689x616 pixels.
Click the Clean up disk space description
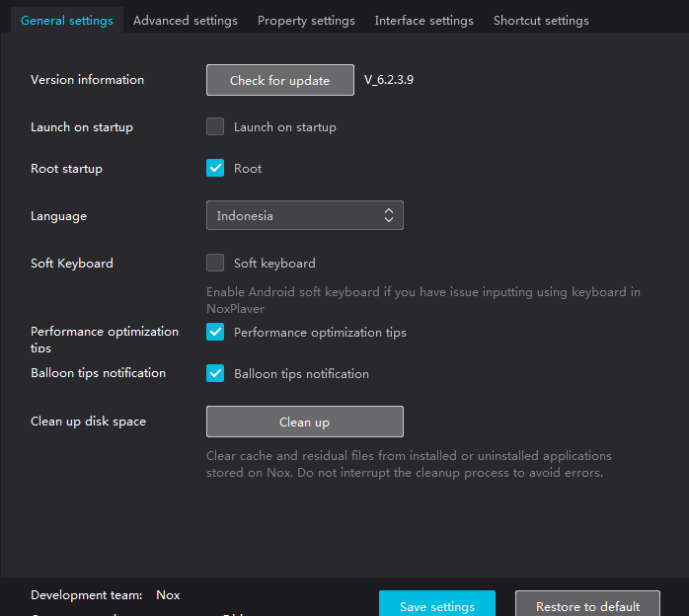coord(409,464)
